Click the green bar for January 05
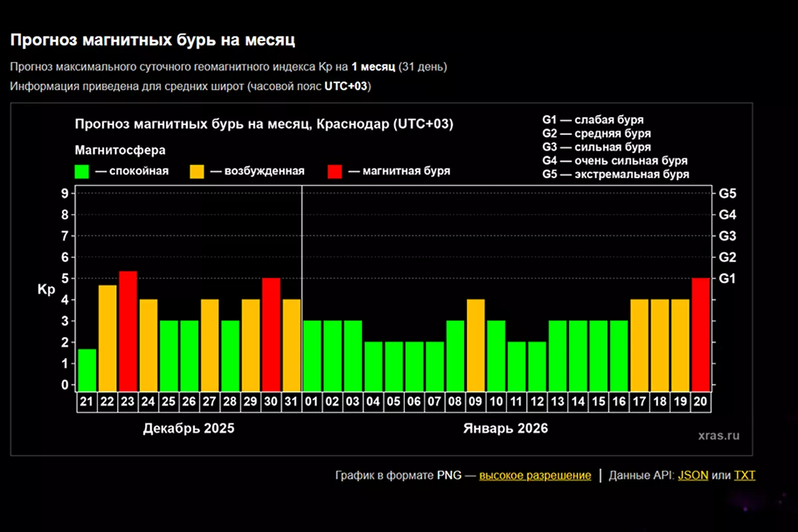The width and height of the screenshot is (798, 532). click(394, 366)
